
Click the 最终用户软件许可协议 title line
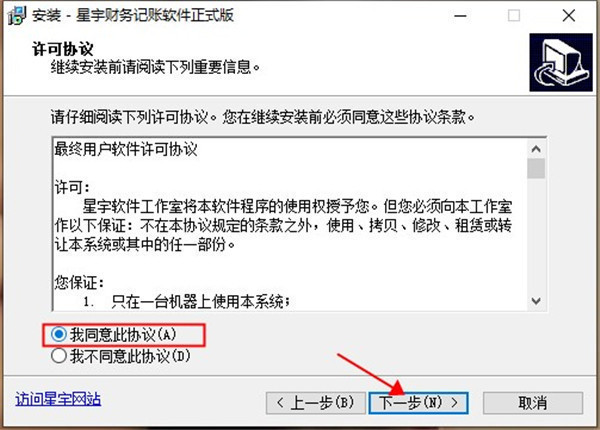[126, 149]
